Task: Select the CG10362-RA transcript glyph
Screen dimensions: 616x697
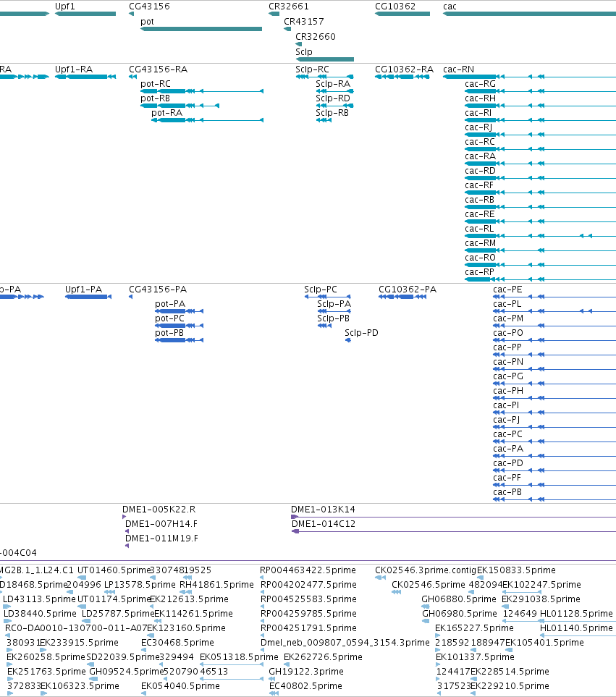Action: tap(402, 77)
